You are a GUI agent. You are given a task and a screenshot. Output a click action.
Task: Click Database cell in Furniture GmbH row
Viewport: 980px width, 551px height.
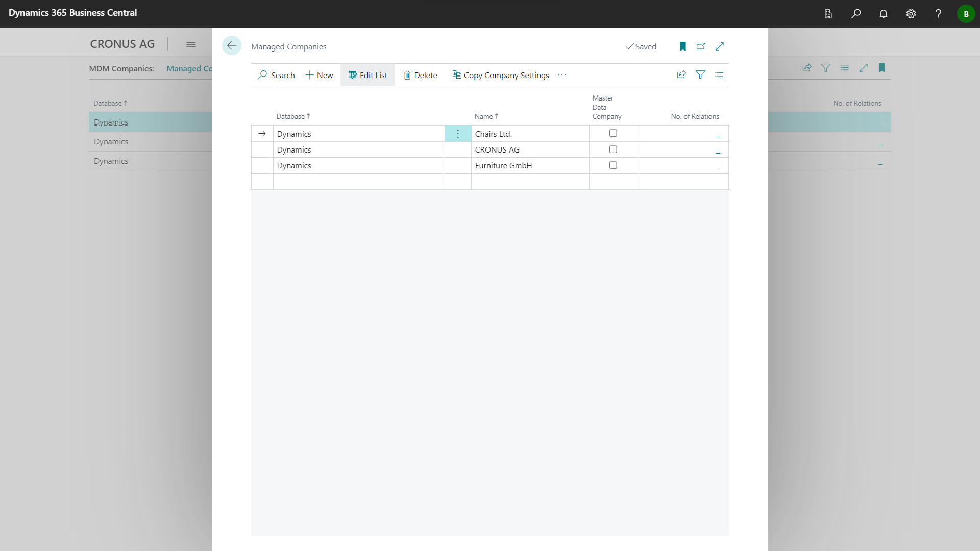click(x=359, y=165)
